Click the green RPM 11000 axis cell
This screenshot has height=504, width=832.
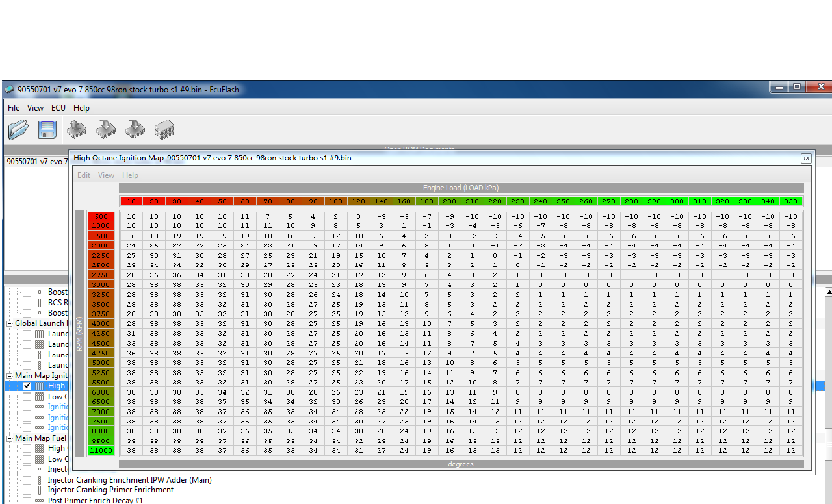click(x=101, y=450)
